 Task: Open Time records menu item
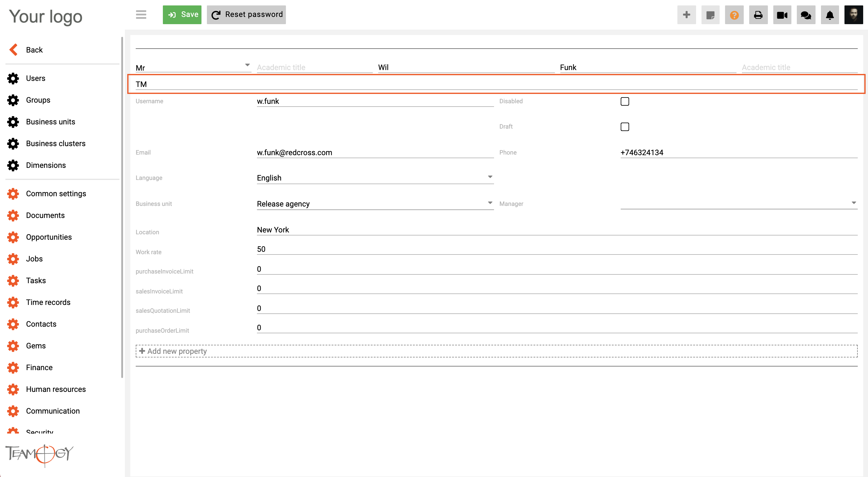48,303
